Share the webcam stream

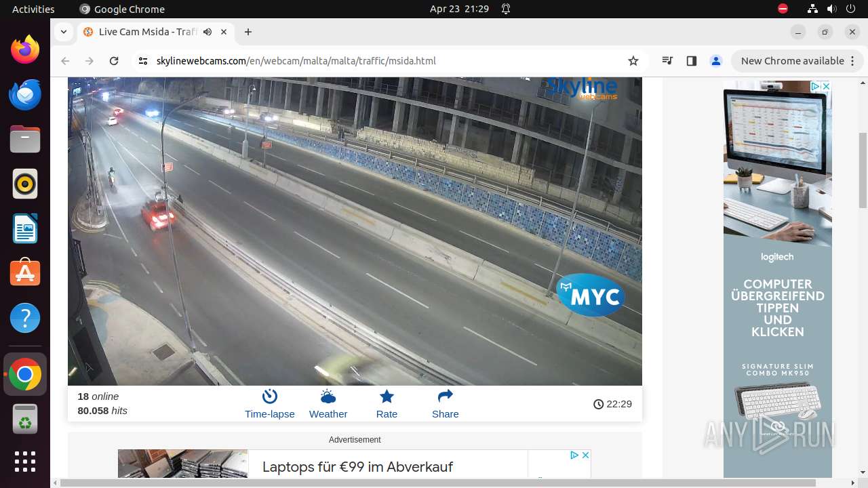pyautogui.click(x=445, y=404)
